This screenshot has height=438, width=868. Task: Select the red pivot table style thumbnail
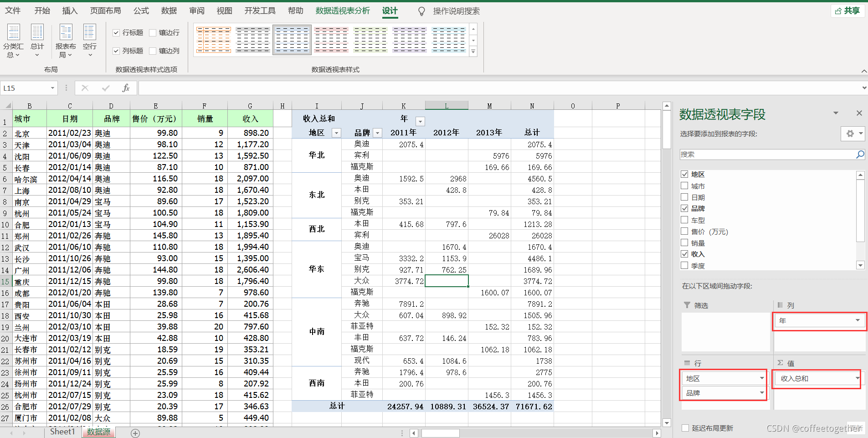pos(331,40)
